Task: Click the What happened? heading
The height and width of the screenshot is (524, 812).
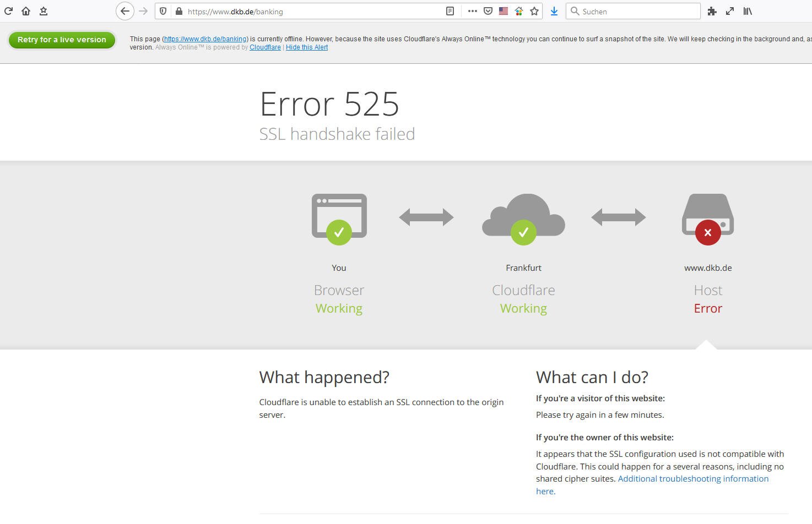Action: [x=324, y=377]
